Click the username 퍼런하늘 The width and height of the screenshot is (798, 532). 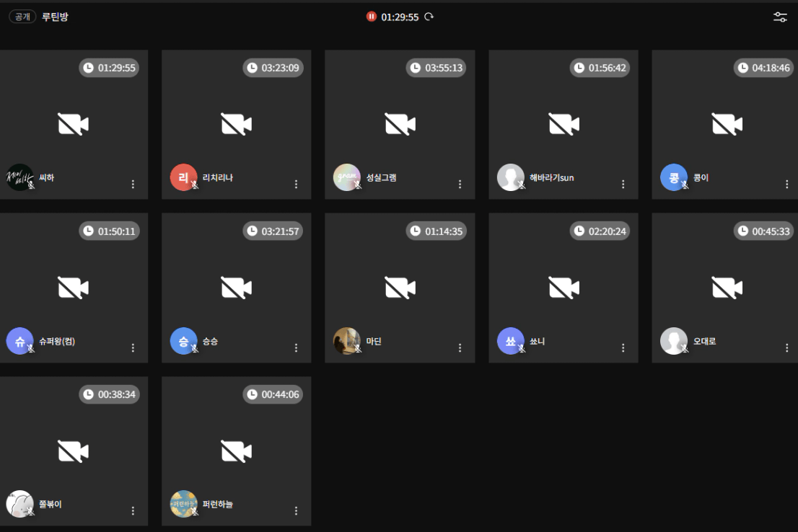point(218,504)
